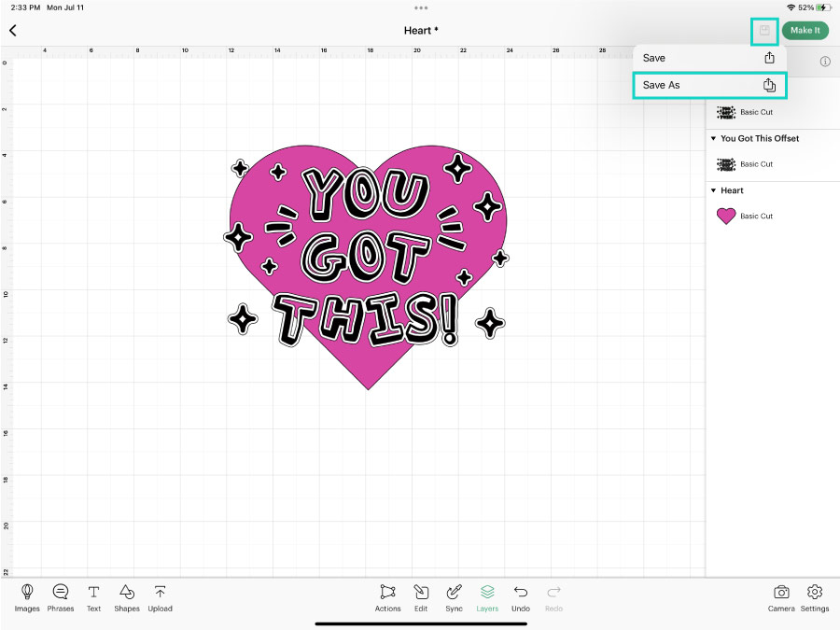Open canvas Settings
This screenshot has height=630, width=840.
click(x=814, y=597)
